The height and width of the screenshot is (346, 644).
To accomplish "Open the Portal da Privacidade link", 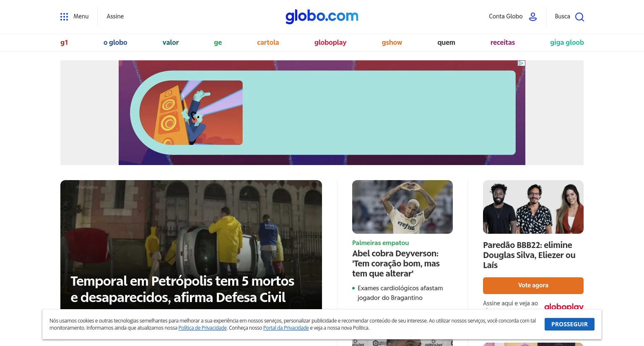I will [x=286, y=328].
